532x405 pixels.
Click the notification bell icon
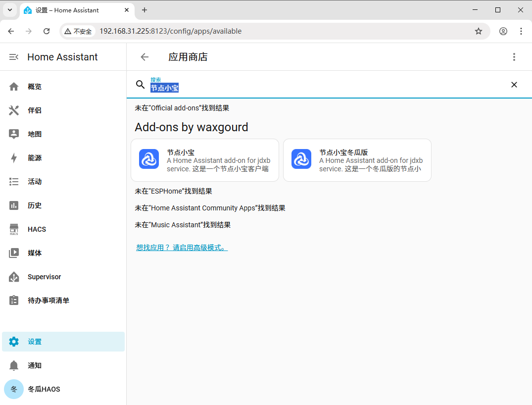(x=14, y=365)
